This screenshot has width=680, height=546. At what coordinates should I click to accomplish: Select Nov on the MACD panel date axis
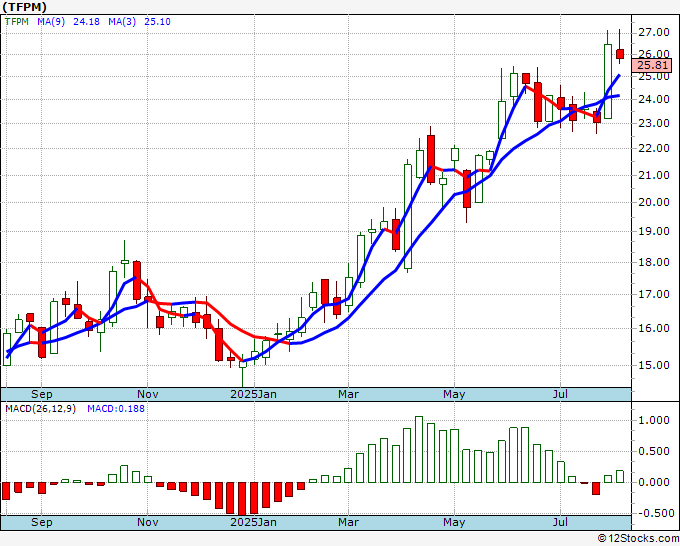tap(147, 522)
